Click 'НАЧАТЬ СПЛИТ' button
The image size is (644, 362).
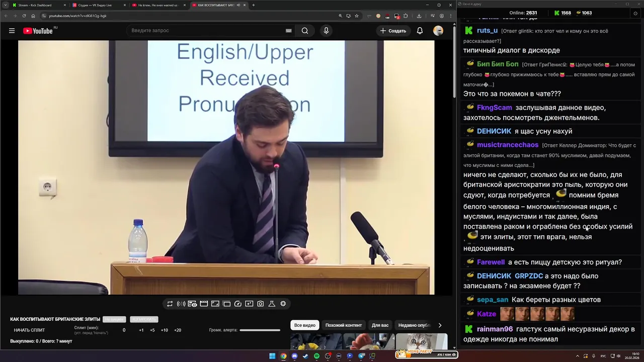[29, 330]
